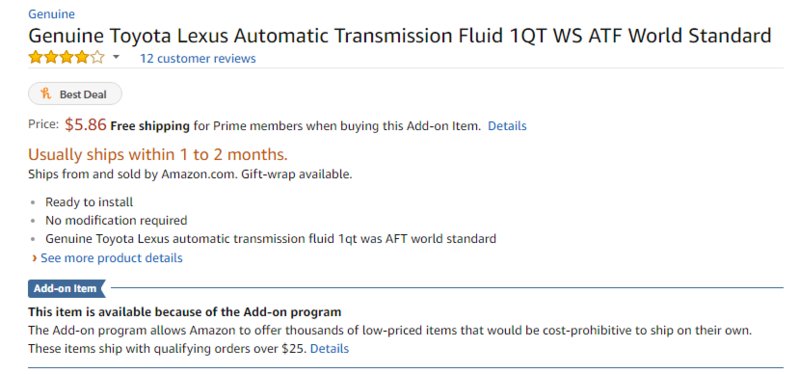Click the Honey icon in Best Deal badge

click(x=46, y=94)
